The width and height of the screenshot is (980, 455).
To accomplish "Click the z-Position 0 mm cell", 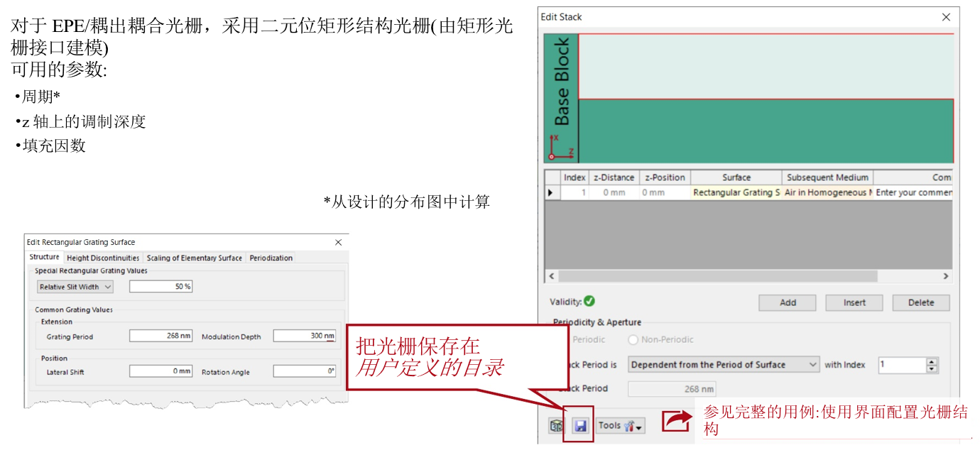I will click(665, 192).
